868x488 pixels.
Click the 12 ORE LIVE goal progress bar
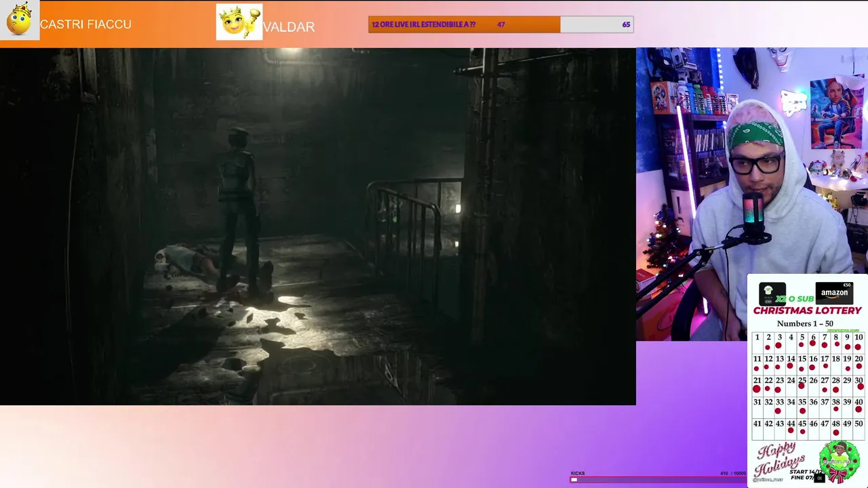[x=500, y=24]
